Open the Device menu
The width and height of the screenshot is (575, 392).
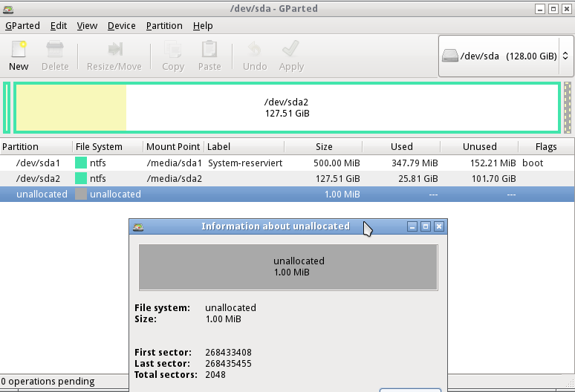[x=121, y=26]
